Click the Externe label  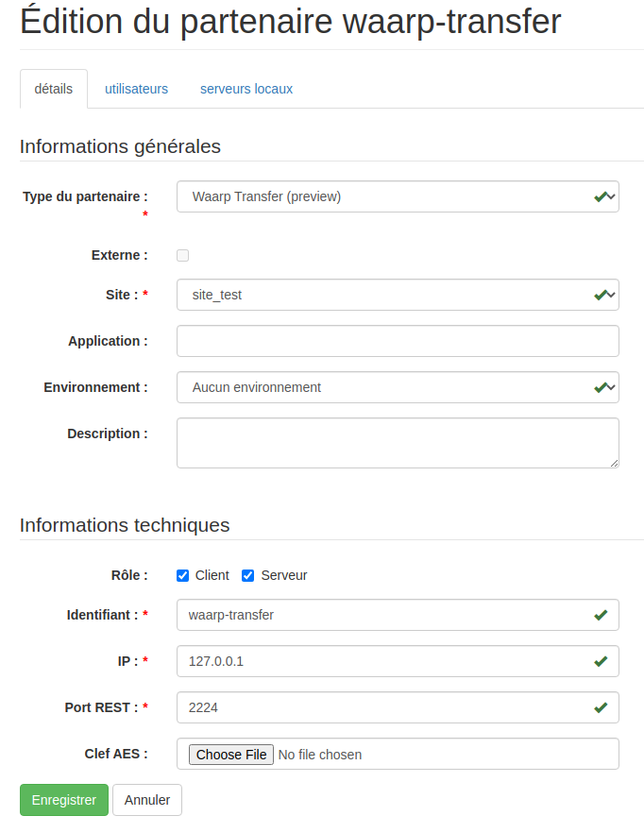tap(120, 256)
